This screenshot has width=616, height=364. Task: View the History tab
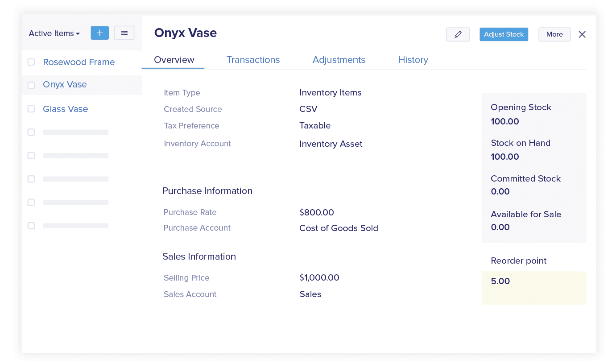(413, 60)
